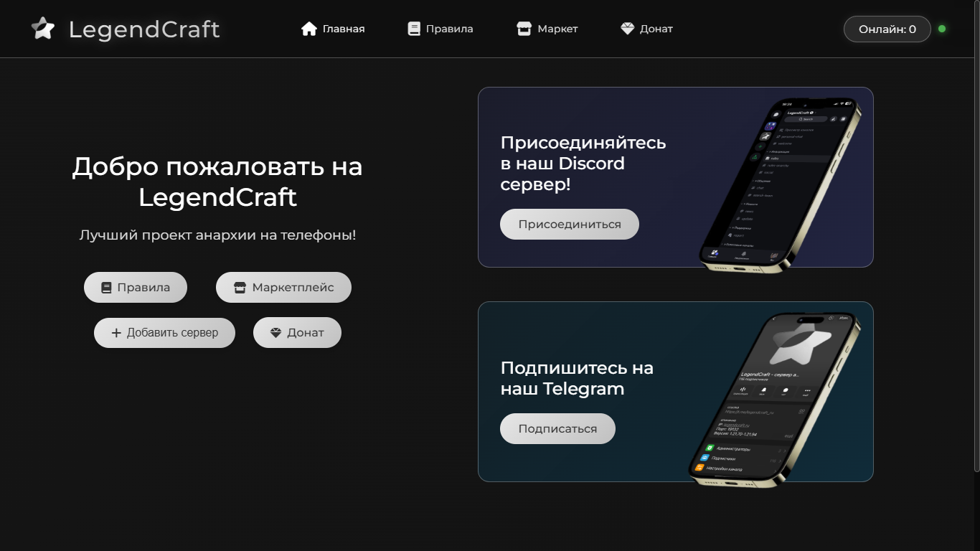Click the store icon beside Маркет in navbar

(524, 29)
